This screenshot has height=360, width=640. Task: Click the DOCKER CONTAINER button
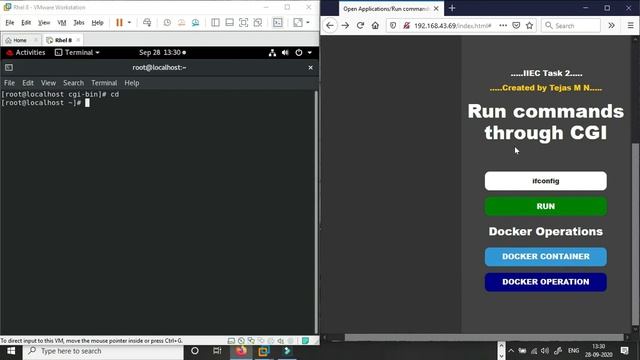pyautogui.click(x=546, y=257)
